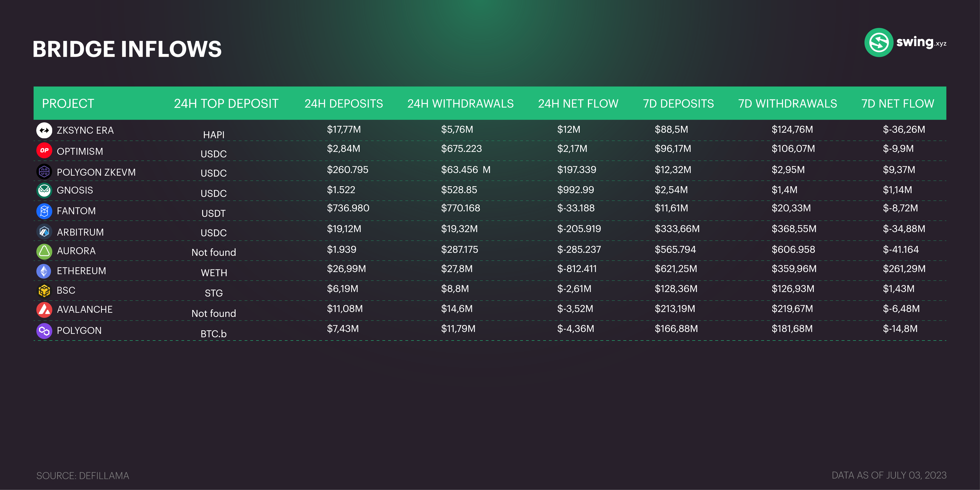Select the 24H WITHDRAWALS column header
Viewport: 980px width, 490px height.
(x=460, y=104)
